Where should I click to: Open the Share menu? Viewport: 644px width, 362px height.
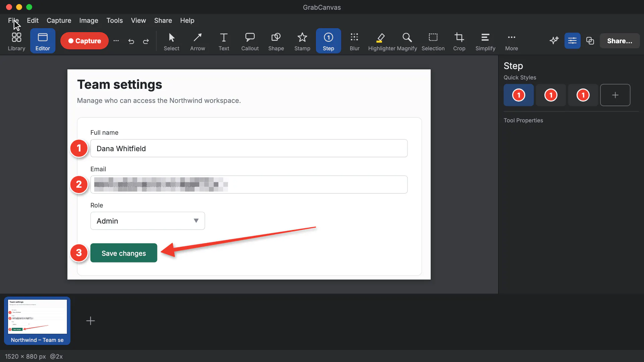(163, 20)
